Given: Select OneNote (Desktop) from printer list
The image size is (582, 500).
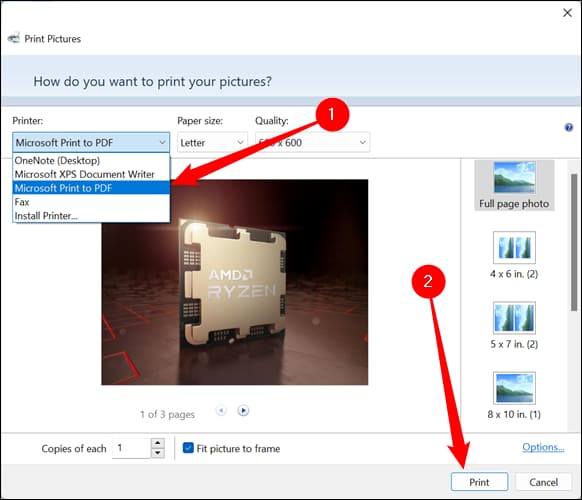Looking at the screenshot, I should [91, 160].
